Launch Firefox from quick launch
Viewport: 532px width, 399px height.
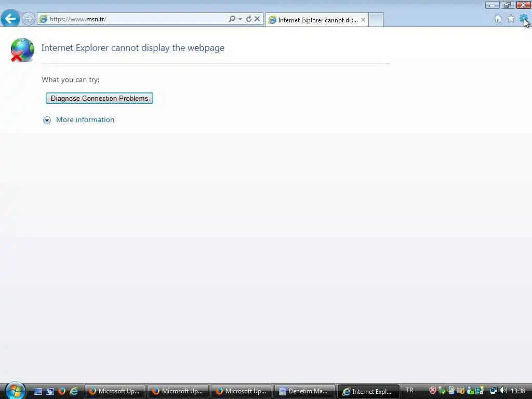(x=62, y=391)
